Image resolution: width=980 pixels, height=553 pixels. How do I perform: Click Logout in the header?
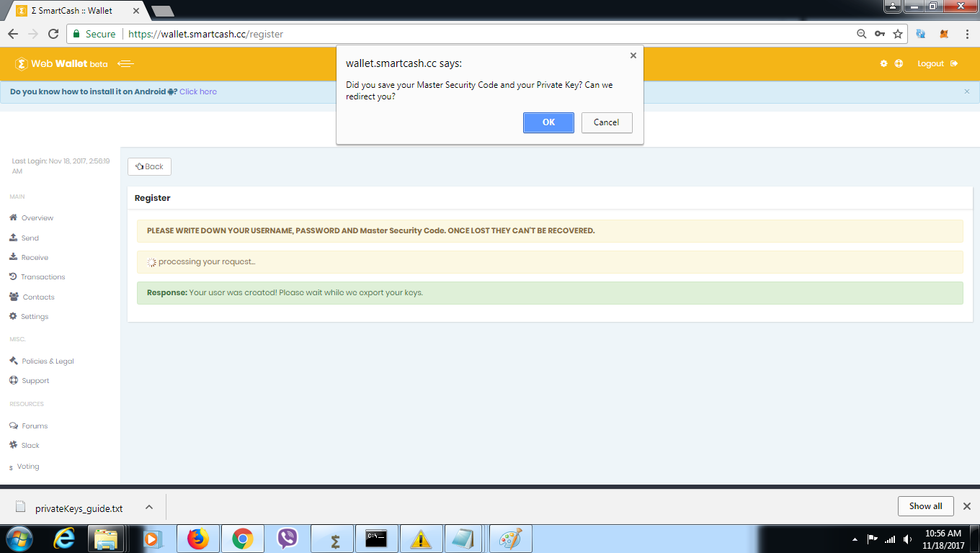click(937, 63)
